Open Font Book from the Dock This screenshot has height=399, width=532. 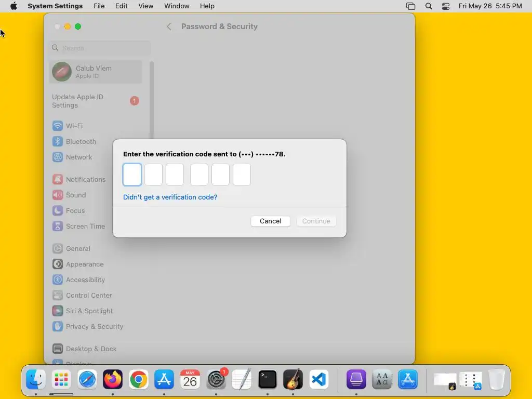[x=382, y=379]
